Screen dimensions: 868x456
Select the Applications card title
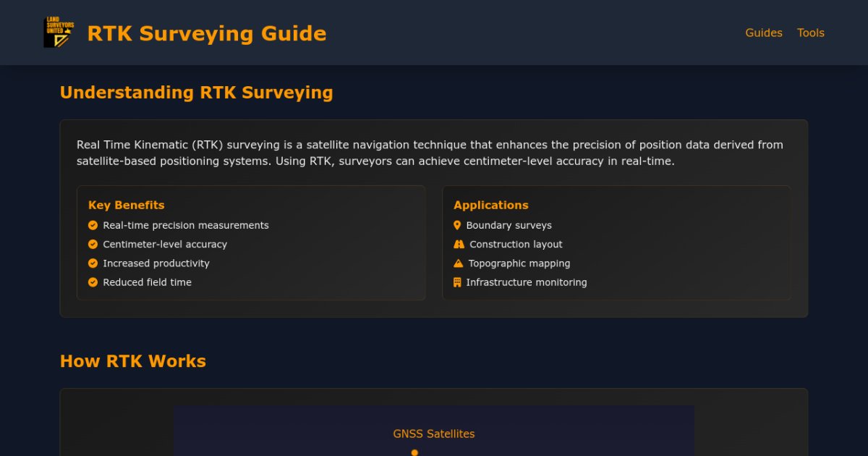click(490, 205)
